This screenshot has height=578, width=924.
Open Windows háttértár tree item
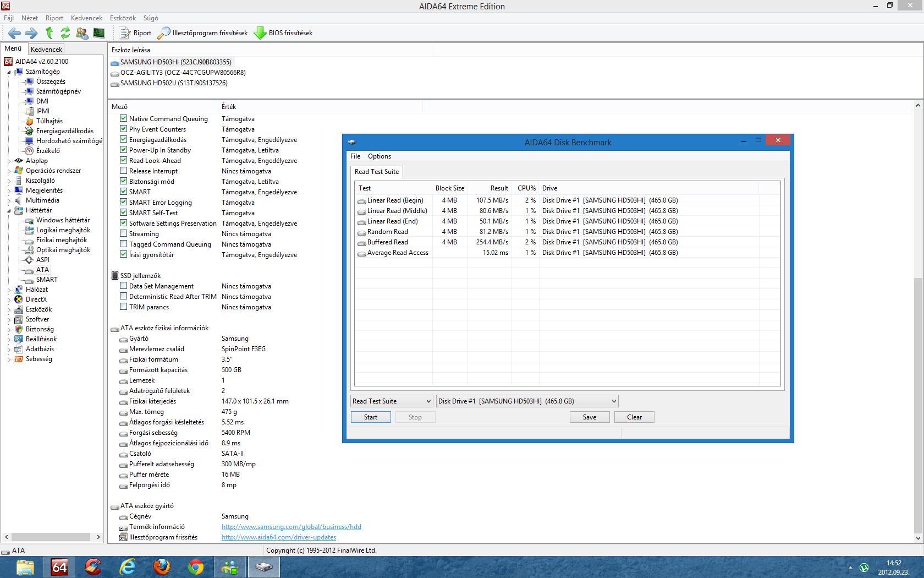63,220
